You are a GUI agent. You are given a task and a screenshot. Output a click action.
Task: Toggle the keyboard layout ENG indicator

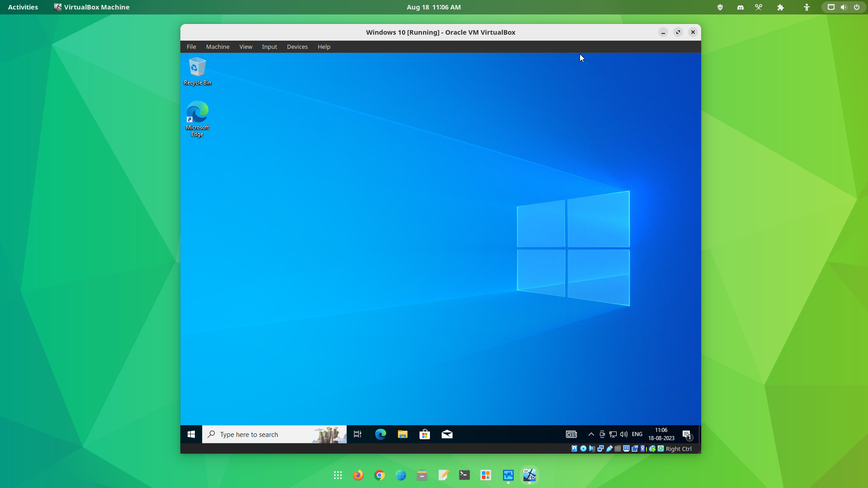637,434
